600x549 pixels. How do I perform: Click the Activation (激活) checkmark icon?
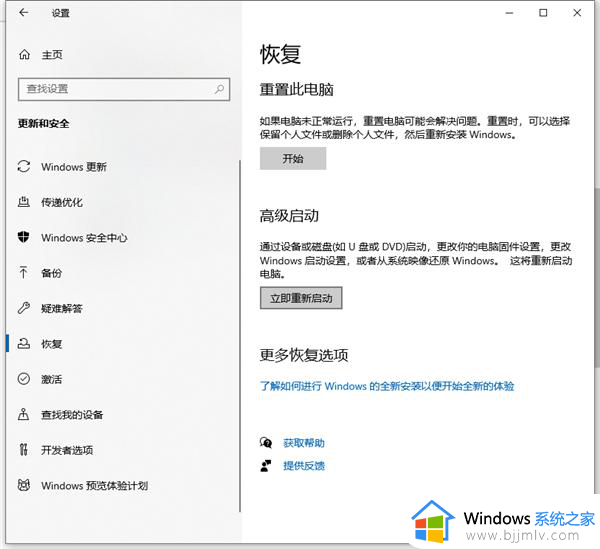(x=24, y=379)
